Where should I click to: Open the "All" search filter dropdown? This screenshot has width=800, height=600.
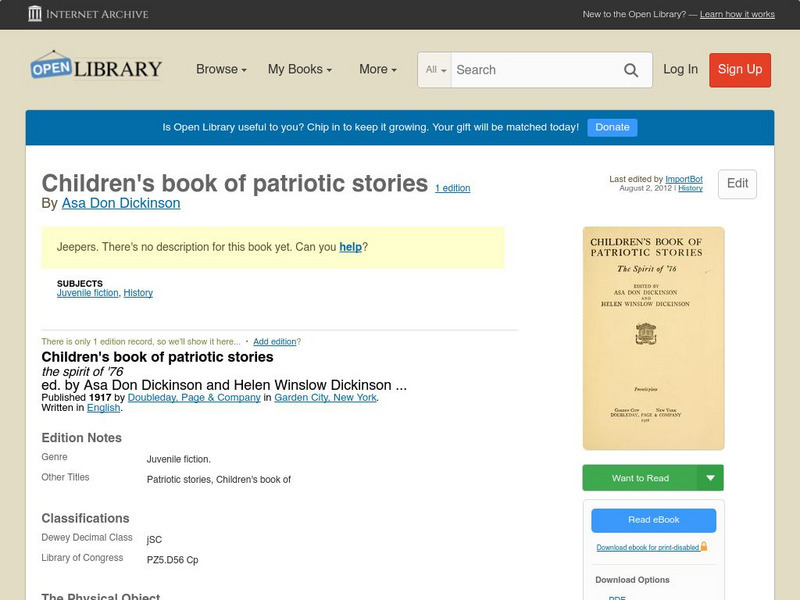[436, 70]
